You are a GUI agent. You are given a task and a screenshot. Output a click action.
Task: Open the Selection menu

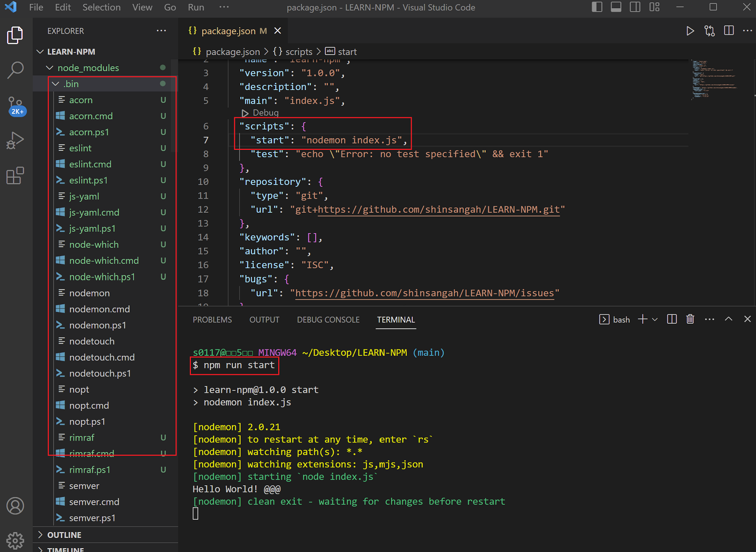click(101, 7)
